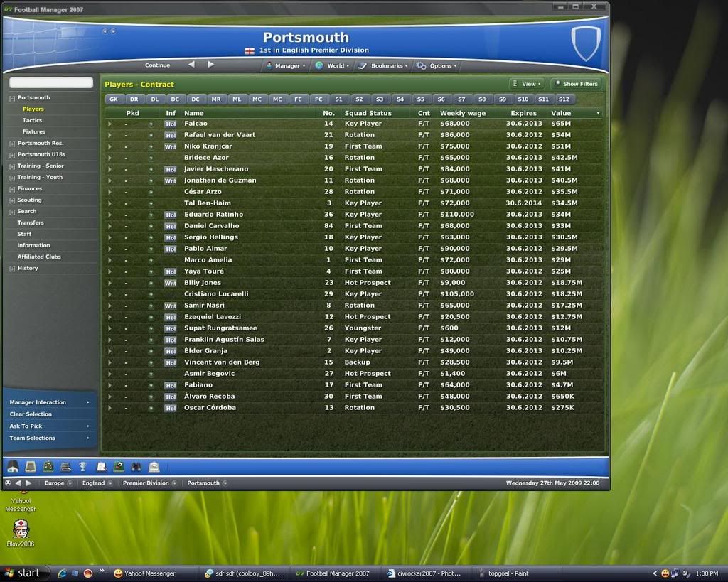The image size is (728, 582).
Task: Click the Hol icon beside Eduardo Ratinho
Action: [171, 215]
